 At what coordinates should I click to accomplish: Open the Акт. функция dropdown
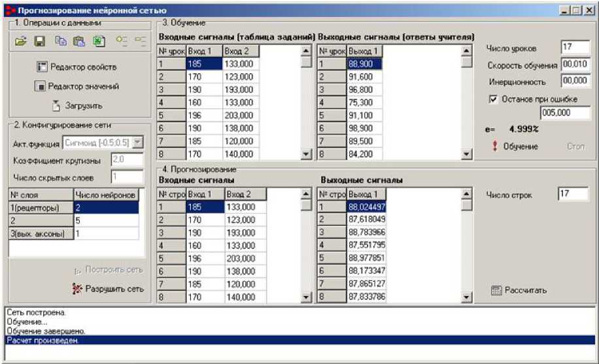coord(138,143)
